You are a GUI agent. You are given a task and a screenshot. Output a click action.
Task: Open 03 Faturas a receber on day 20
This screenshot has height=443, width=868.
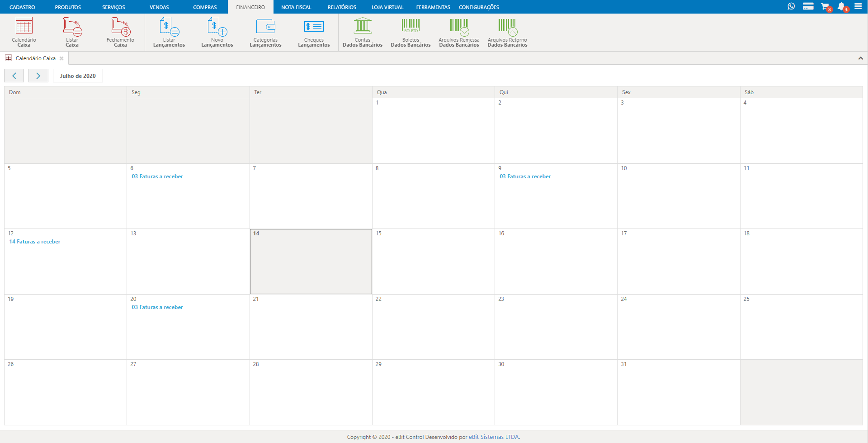(157, 307)
